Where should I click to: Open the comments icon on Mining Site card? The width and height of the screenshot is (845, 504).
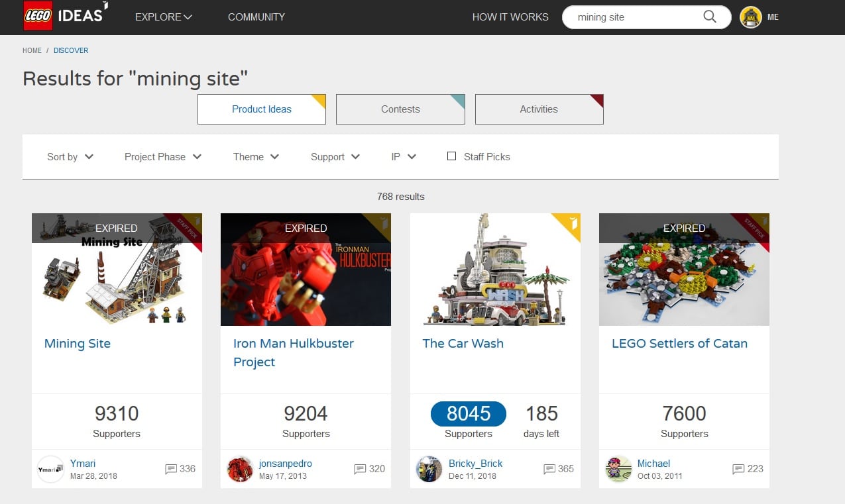point(171,469)
